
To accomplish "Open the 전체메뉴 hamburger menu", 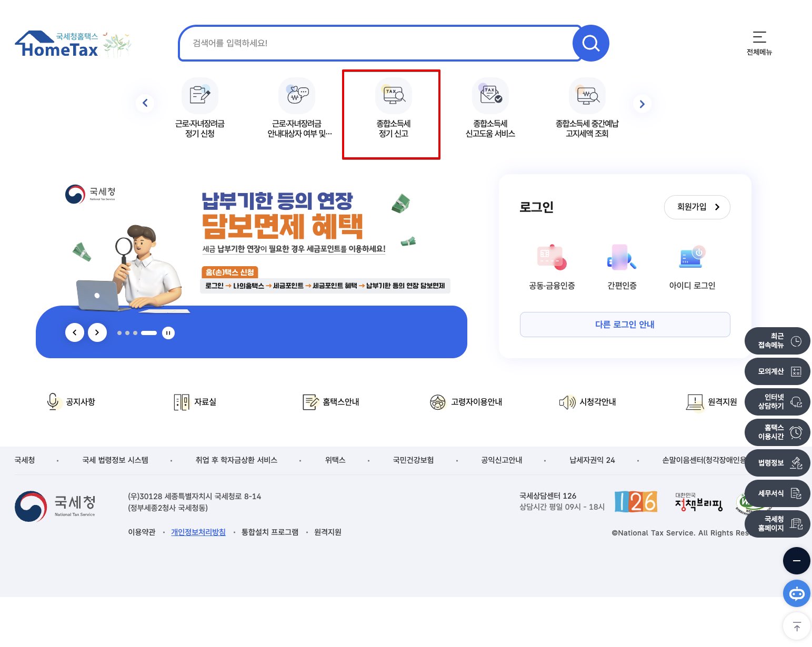I will tap(759, 43).
